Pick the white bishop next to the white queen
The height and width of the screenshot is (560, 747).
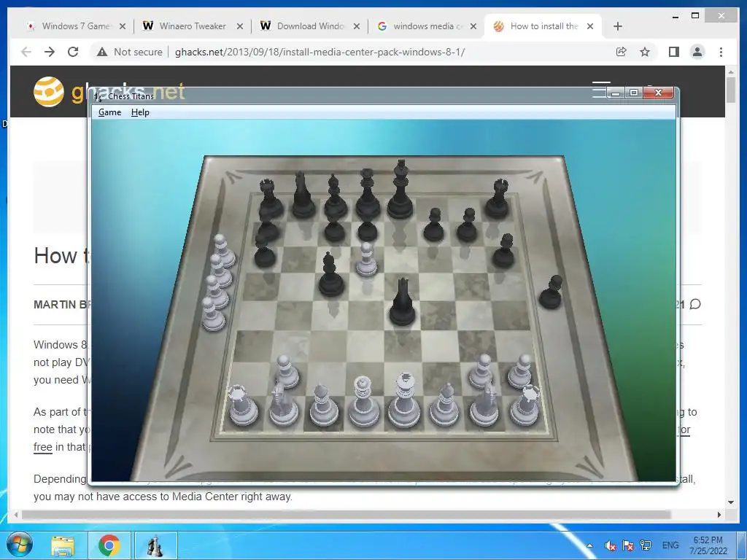coord(324,405)
